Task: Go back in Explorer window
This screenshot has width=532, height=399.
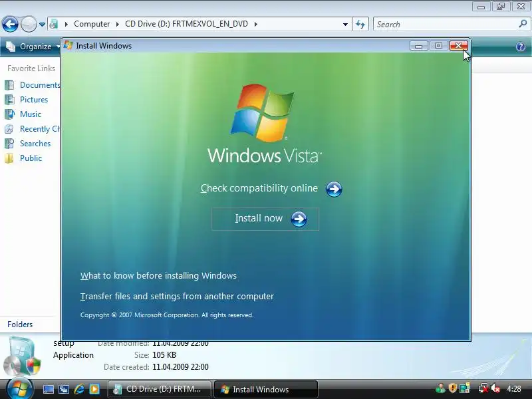Action: [x=10, y=25]
